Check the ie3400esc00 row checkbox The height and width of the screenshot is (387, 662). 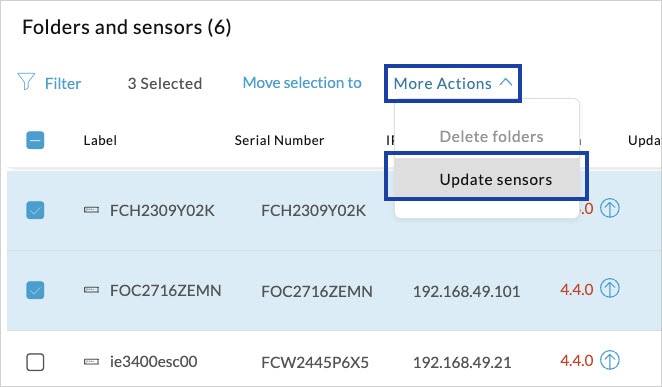(x=35, y=362)
